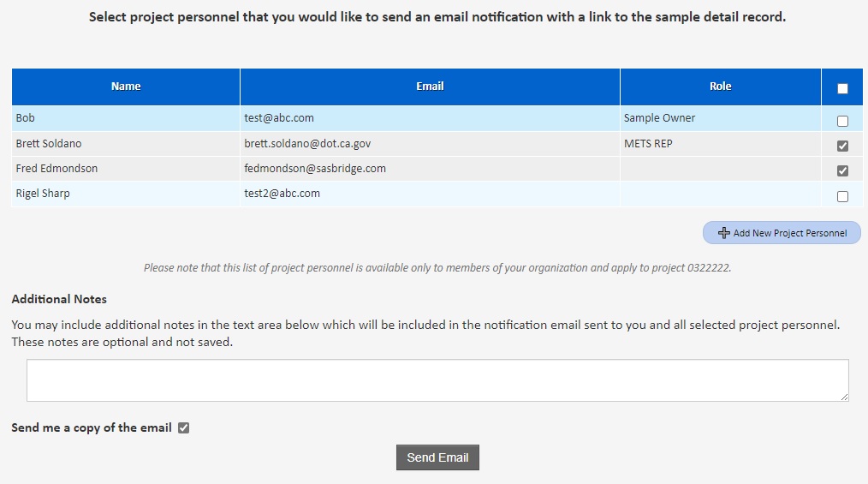Click the Rigel Sharp name cell

coord(43,194)
